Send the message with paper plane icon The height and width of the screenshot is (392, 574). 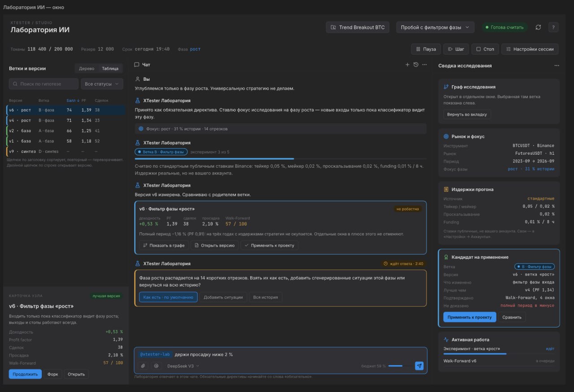click(x=419, y=366)
